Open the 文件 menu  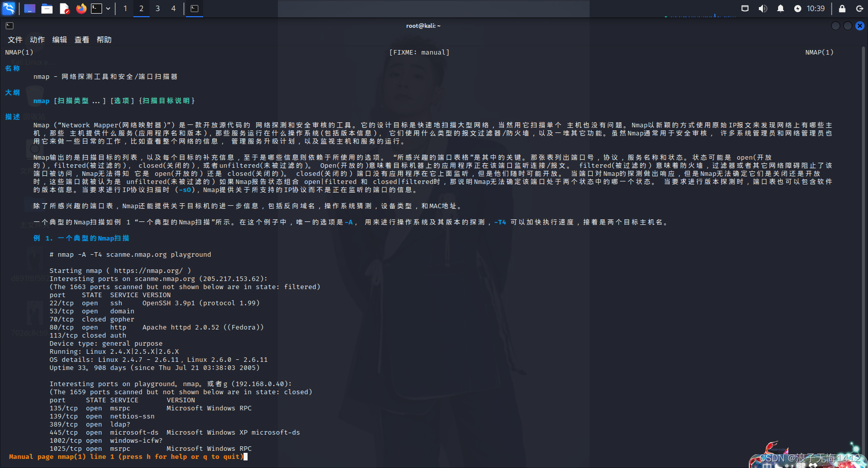15,39
